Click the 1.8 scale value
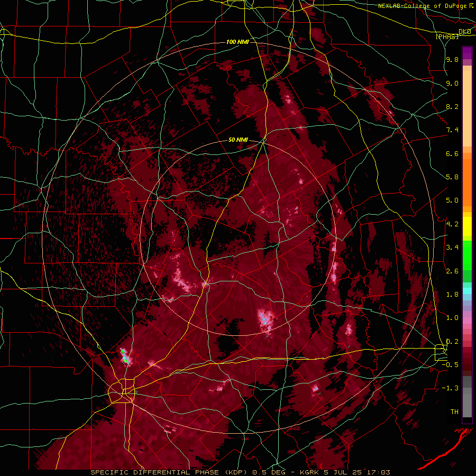This screenshot has width=476, height=476. [x=452, y=295]
